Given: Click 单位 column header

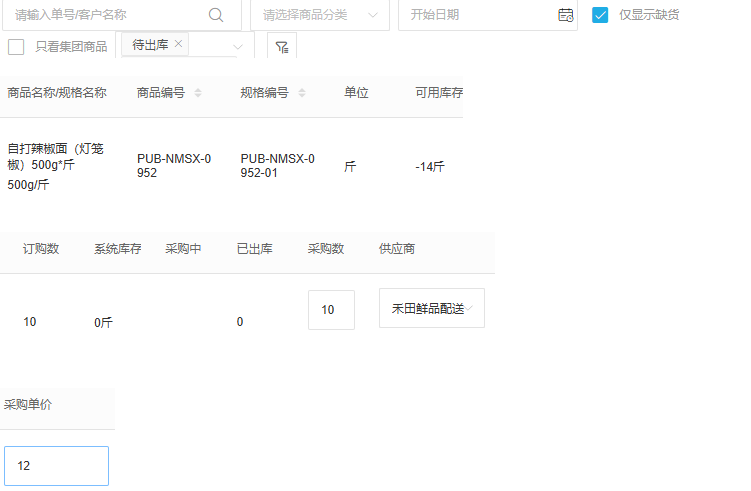Looking at the screenshot, I should coord(356,93).
